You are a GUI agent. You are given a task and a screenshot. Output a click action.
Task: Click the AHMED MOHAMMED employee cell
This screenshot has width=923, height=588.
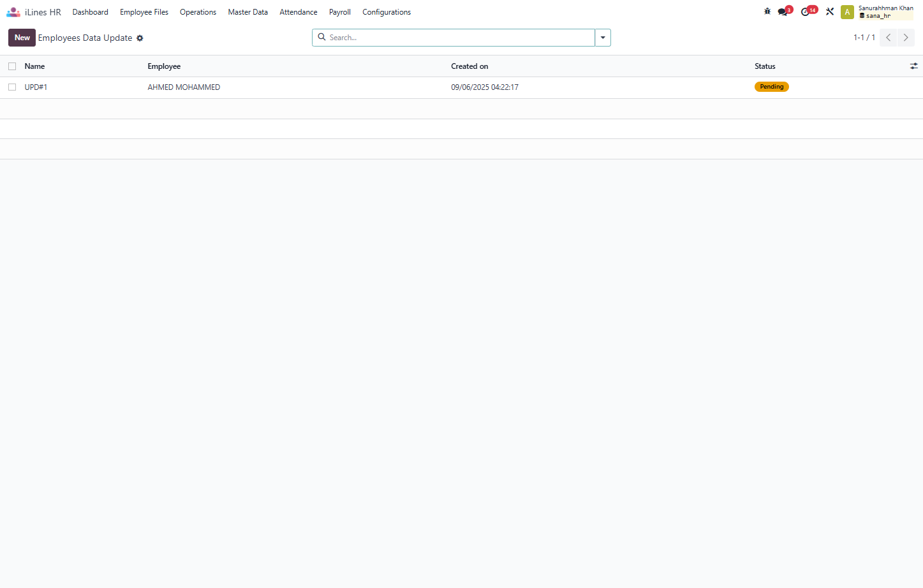point(184,87)
